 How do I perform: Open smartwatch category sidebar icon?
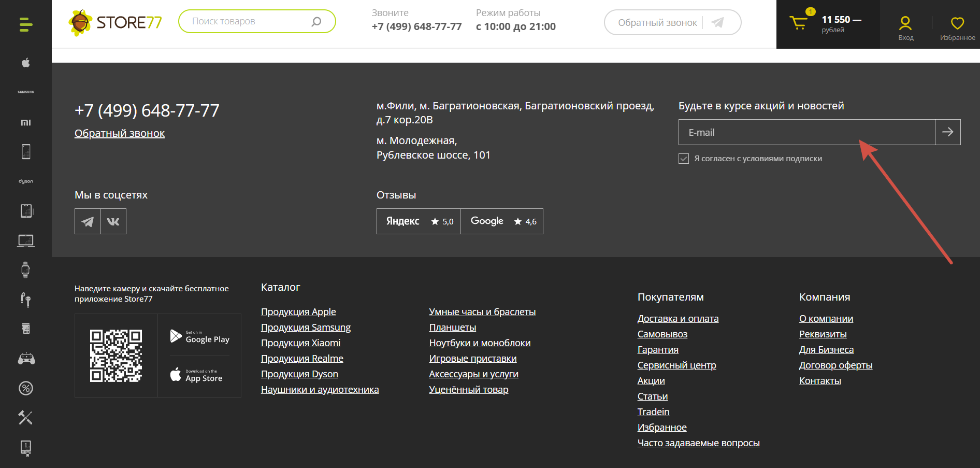[26, 270]
